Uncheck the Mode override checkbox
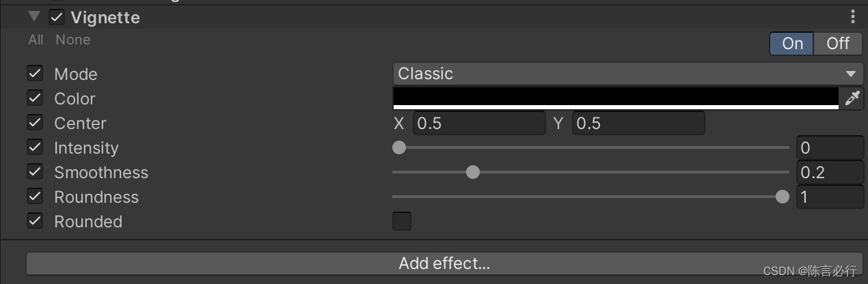The width and height of the screenshot is (868, 284). [x=35, y=73]
